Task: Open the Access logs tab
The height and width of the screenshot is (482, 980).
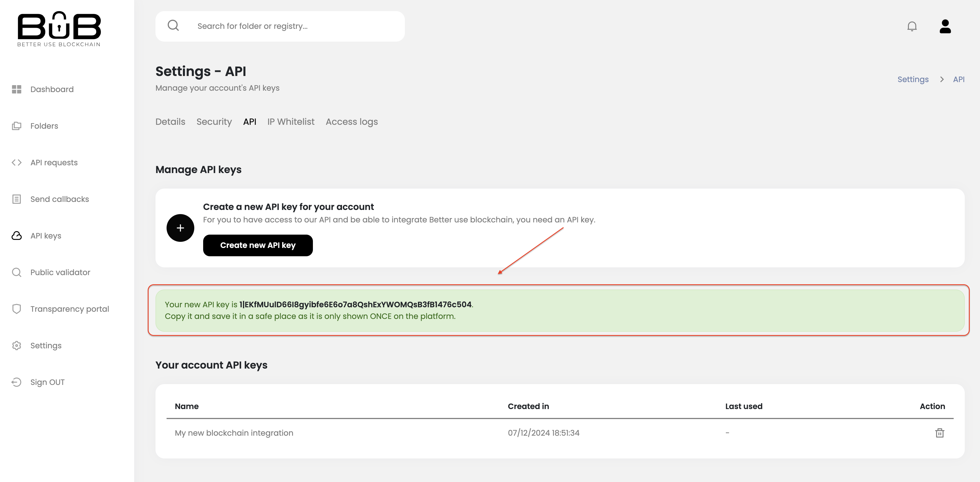Action: 351,122
